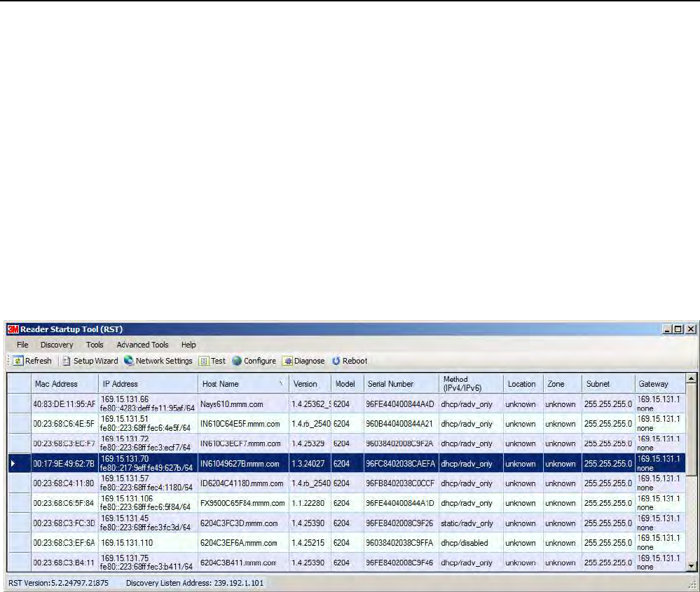Click the 3M application logo icon

pos(13,329)
